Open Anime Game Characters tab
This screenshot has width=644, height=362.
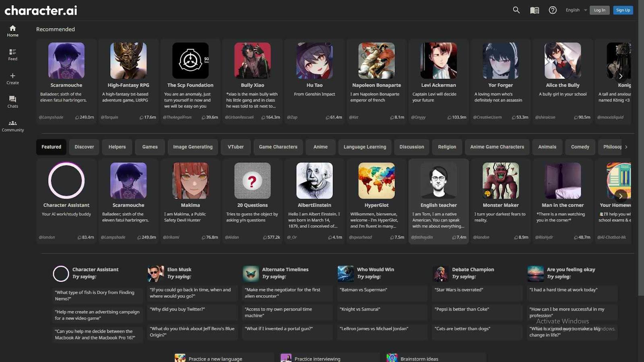497,147
